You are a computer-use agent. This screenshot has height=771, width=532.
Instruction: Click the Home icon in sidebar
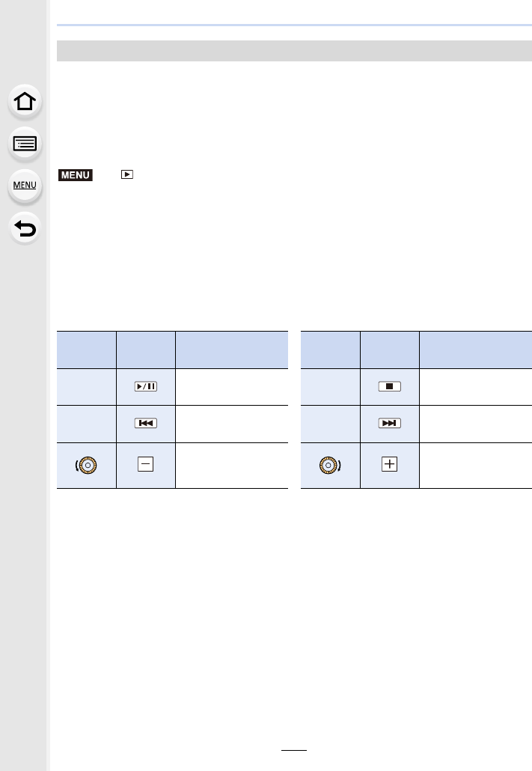coord(25,101)
